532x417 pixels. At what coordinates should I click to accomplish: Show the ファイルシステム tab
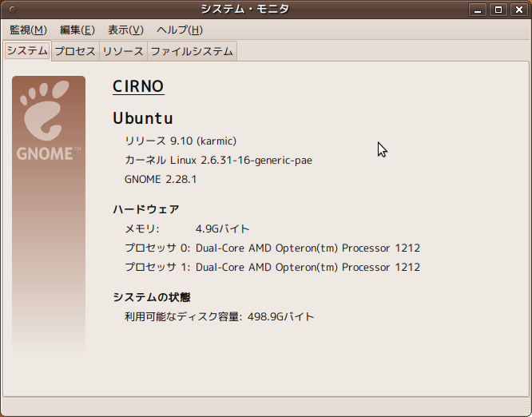(x=192, y=51)
